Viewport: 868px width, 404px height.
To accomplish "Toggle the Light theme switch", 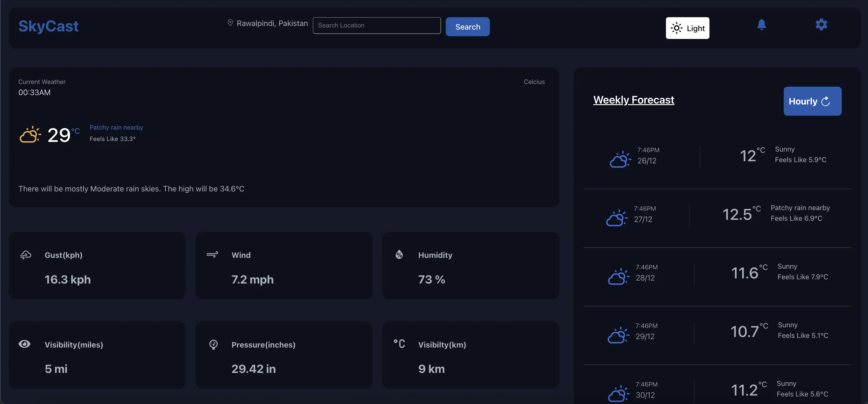I will tap(687, 28).
